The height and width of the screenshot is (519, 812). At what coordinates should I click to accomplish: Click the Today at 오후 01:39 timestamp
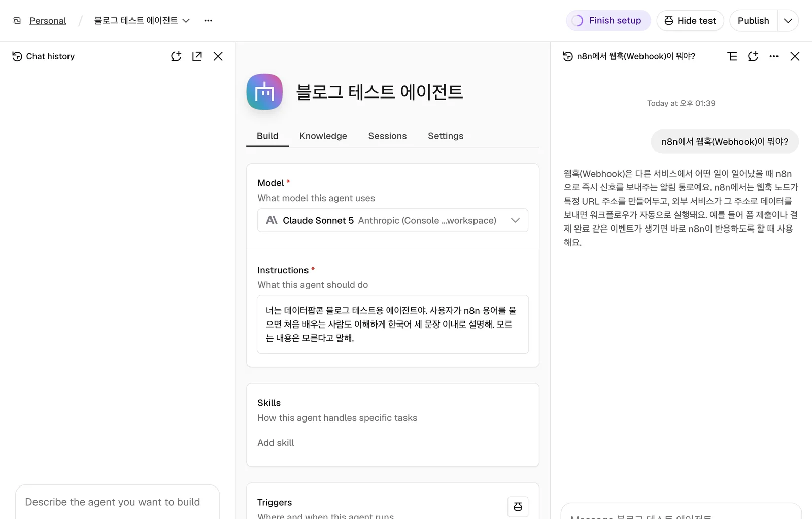click(681, 103)
